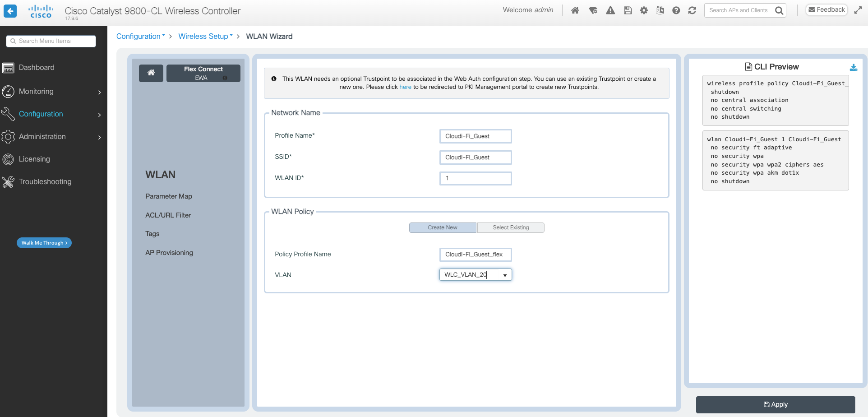Click the here link for PKI Management
868x417 pixels.
[x=405, y=87]
